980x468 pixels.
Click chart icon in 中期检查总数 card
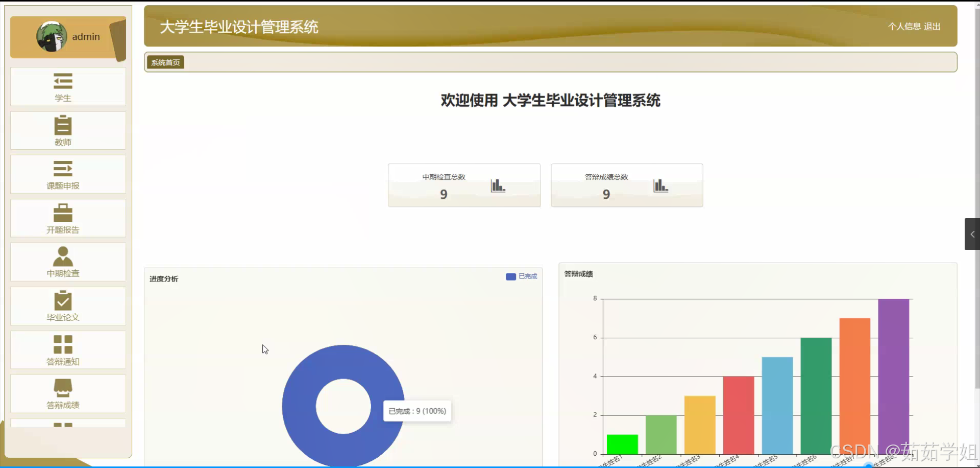point(498,185)
